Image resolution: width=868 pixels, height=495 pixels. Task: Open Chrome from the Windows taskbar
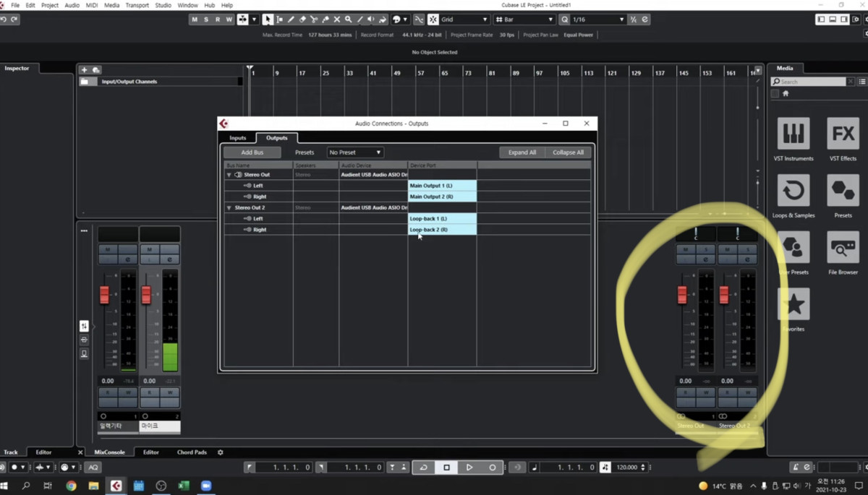(x=71, y=486)
